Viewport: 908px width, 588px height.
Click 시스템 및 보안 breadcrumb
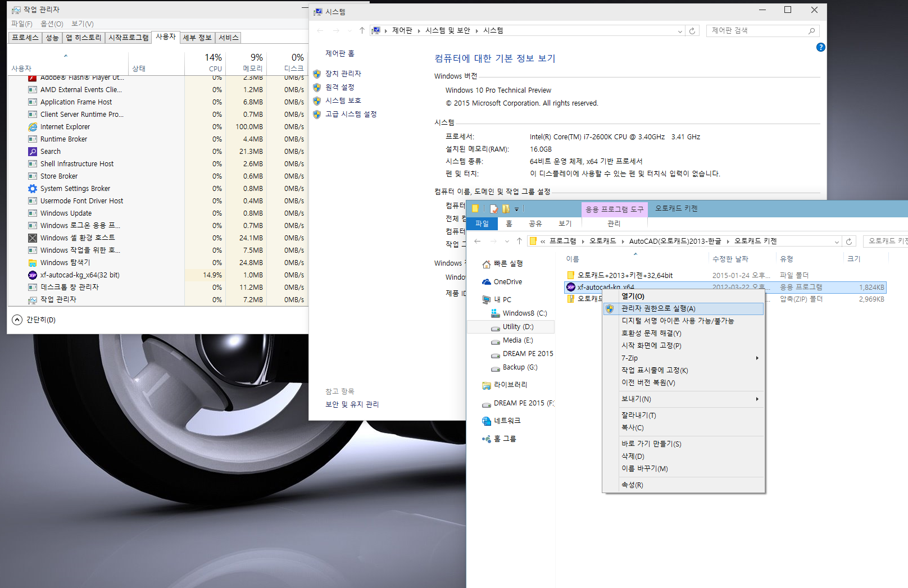pos(448,31)
